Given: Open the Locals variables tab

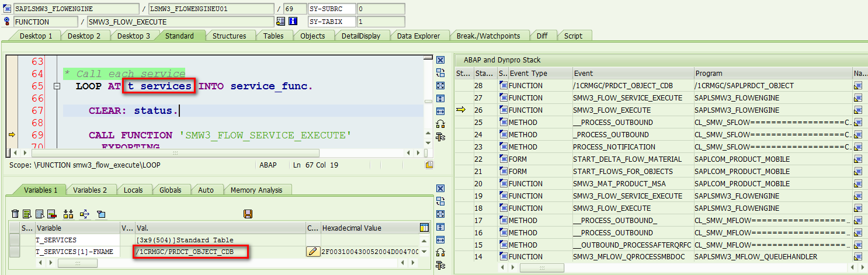Looking at the screenshot, I should point(134,190).
